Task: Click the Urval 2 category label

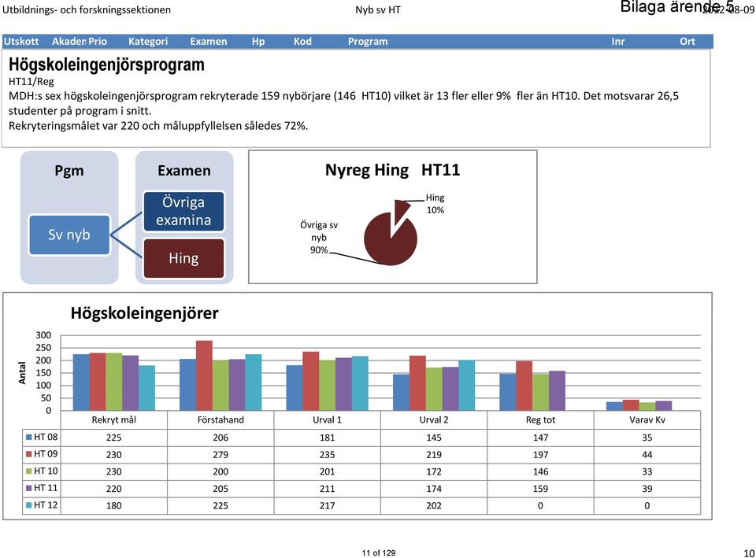Action: [433, 419]
